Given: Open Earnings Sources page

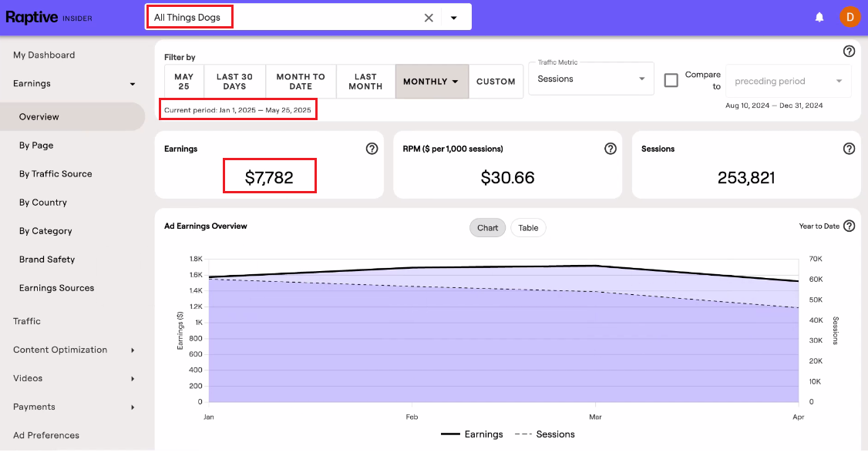Looking at the screenshot, I should click(x=56, y=288).
